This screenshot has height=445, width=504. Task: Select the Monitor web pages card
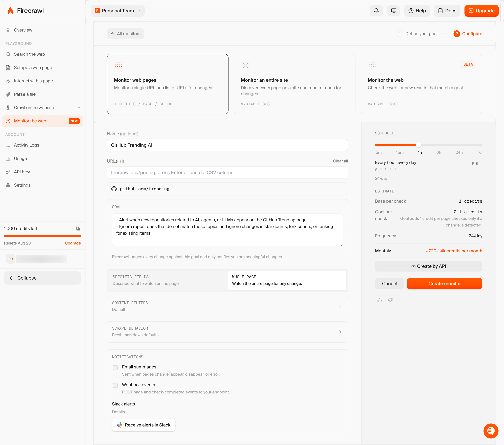click(168, 84)
